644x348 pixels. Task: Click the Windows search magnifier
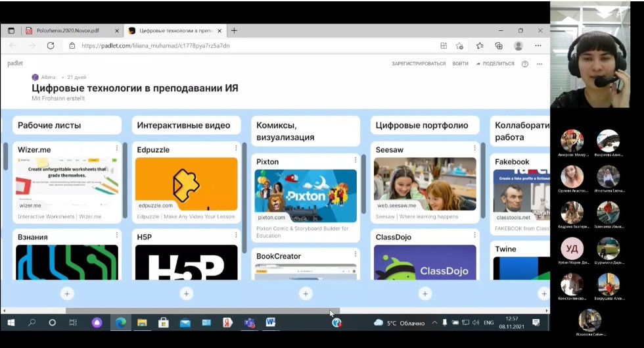[x=32, y=323]
